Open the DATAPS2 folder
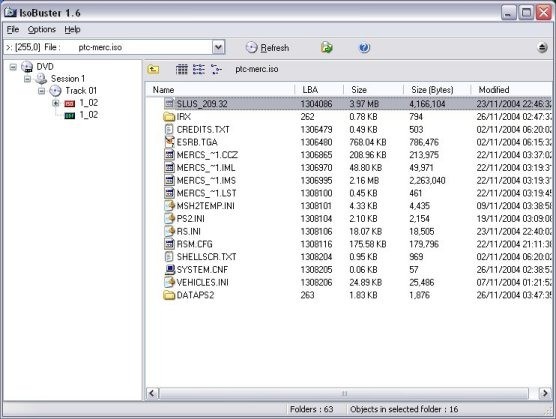Image resolution: width=556 pixels, height=419 pixels. coord(195,295)
